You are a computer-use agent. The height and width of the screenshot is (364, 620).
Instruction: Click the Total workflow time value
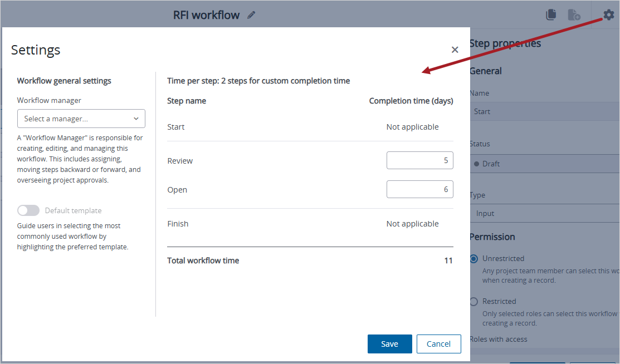click(448, 260)
